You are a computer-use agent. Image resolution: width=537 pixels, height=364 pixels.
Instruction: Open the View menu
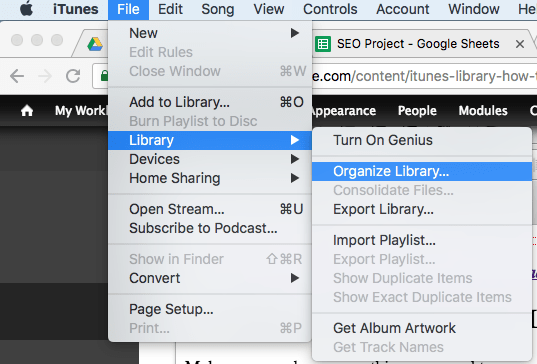[269, 9]
